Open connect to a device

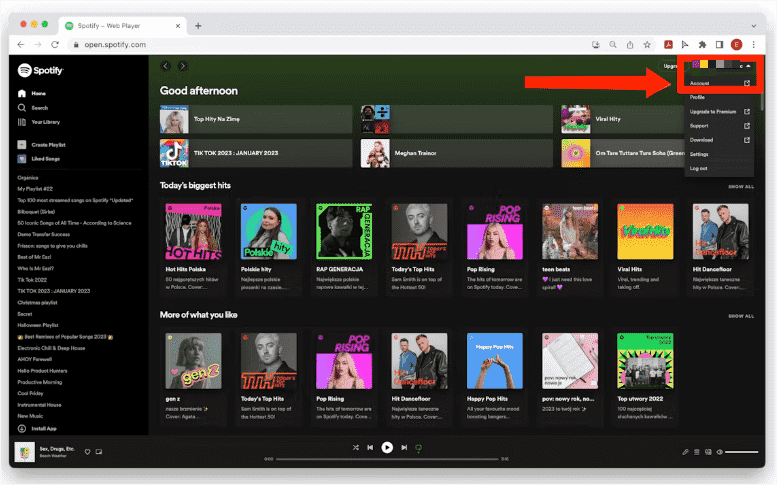708,452
